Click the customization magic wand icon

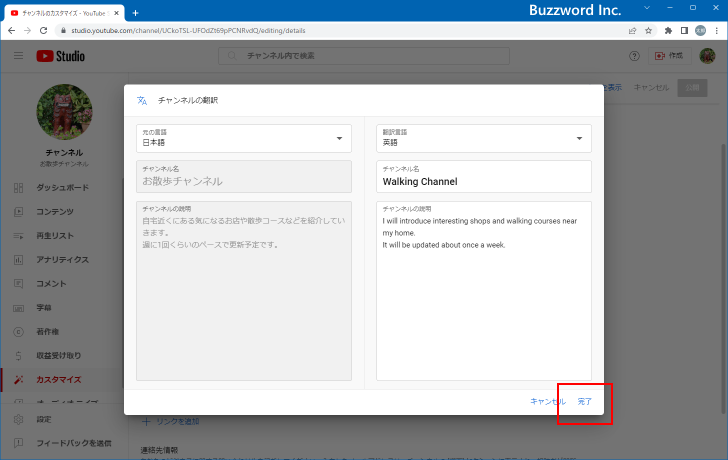coord(19,380)
